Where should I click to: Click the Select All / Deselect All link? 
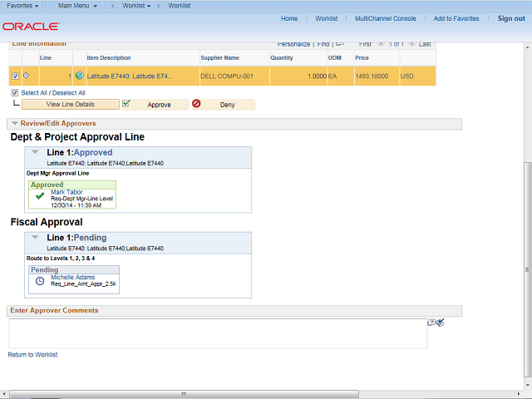pos(53,93)
